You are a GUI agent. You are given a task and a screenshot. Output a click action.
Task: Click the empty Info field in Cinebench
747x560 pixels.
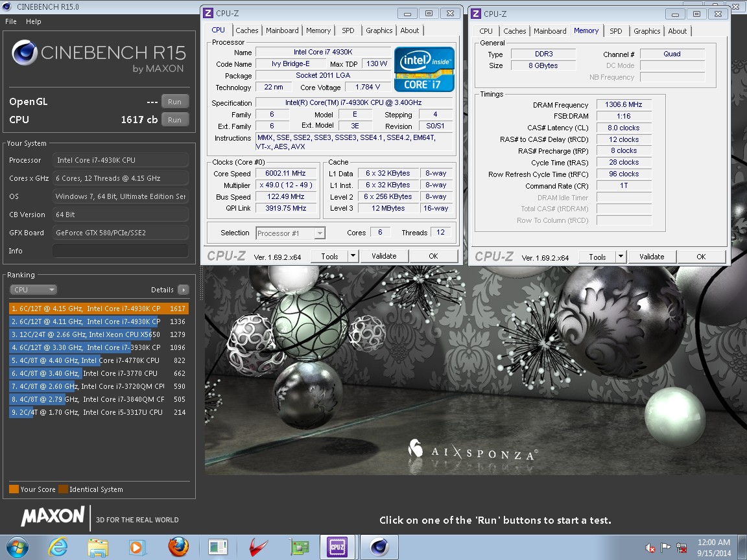point(121,250)
